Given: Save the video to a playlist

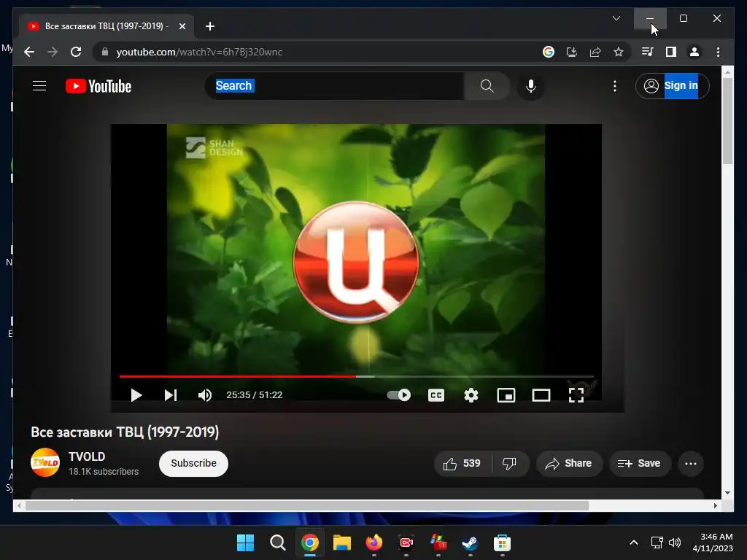Looking at the screenshot, I should point(639,463).
